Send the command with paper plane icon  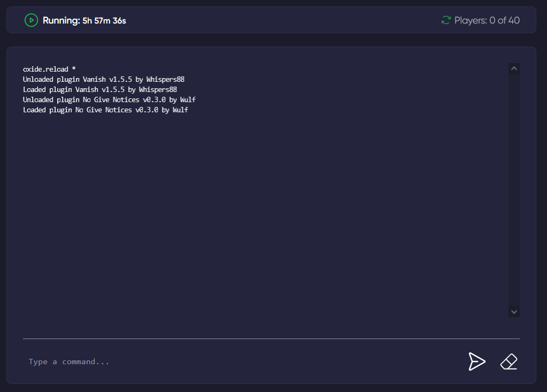click(476, 362)
